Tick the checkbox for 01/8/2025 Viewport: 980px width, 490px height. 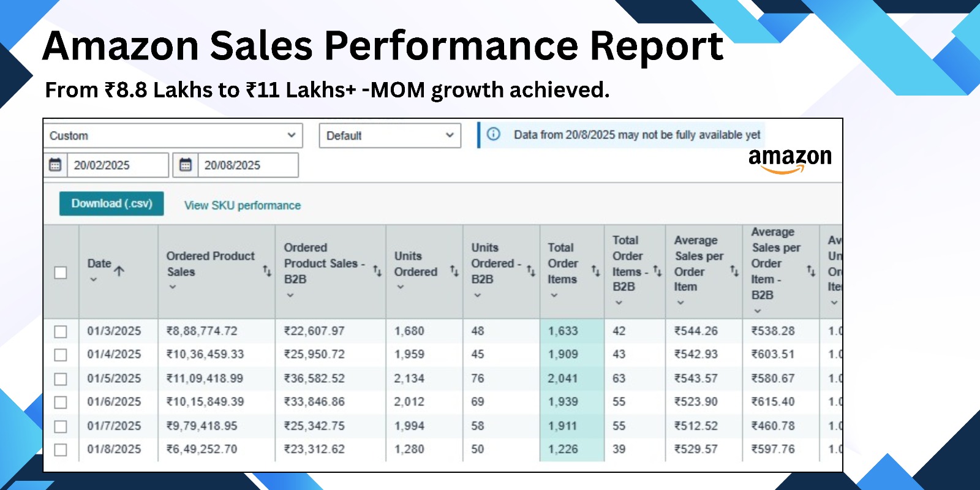click(61, 450)
